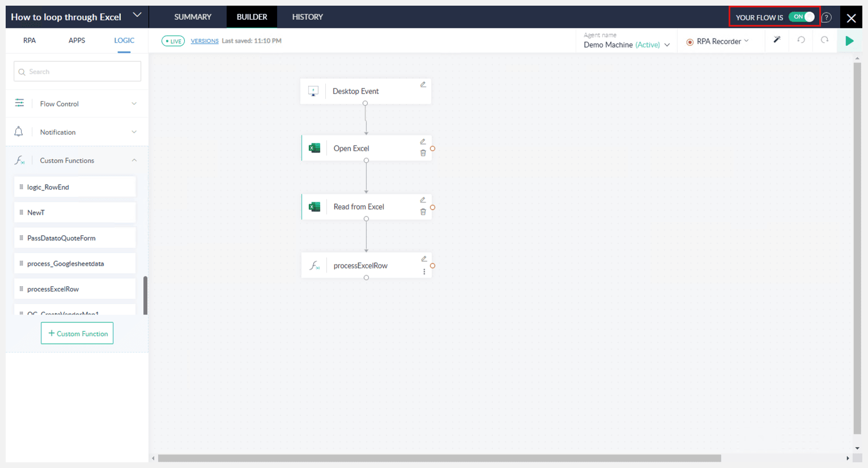This screenshot has height=468, width=868.
Task: Click the Desktop Event node label
Action: pos(355,91)
